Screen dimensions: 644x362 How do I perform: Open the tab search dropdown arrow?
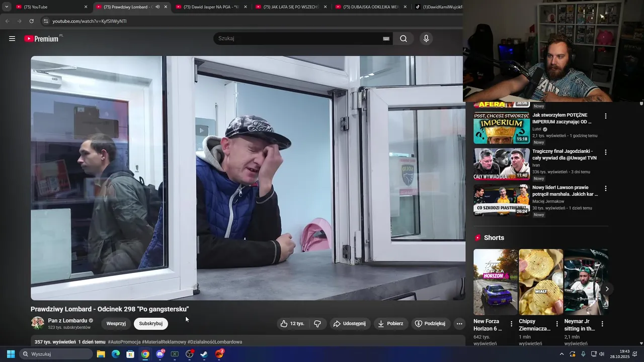7,7
